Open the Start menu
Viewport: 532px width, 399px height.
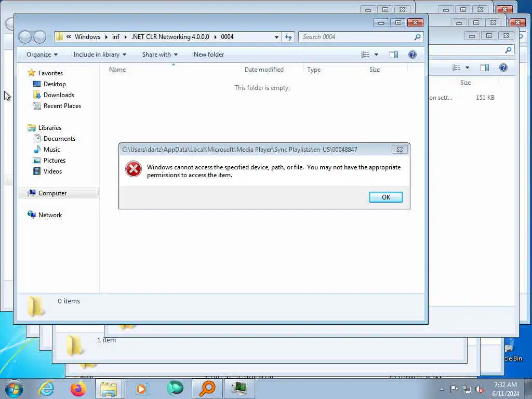coord(14,389)
